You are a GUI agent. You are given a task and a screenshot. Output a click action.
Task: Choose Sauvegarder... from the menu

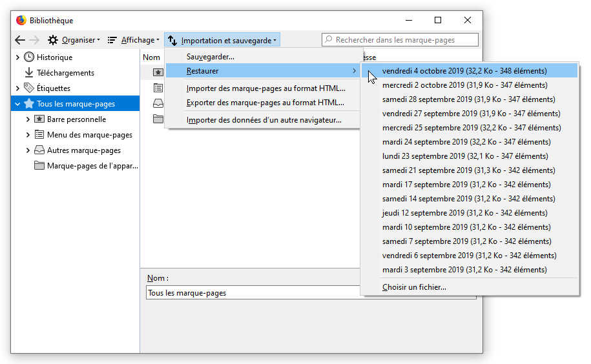tap(263, 56)
